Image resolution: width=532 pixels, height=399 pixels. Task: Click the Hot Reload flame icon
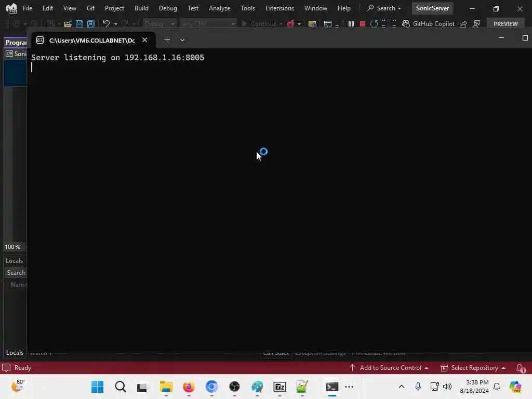[x=290, y=24]
